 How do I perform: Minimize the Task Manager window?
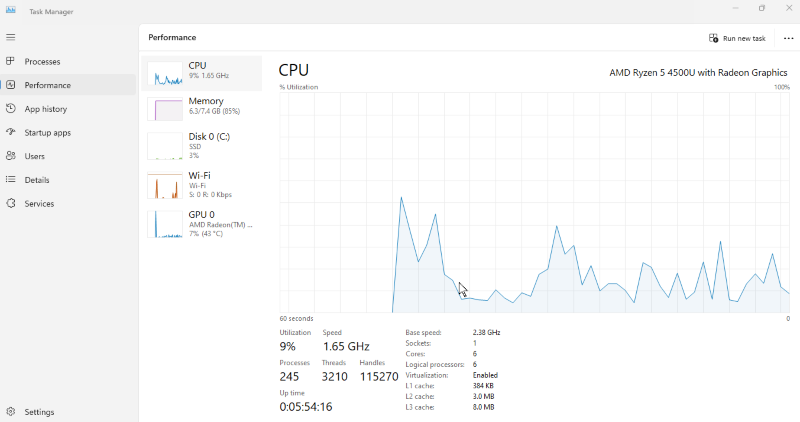tap(735, 8)
